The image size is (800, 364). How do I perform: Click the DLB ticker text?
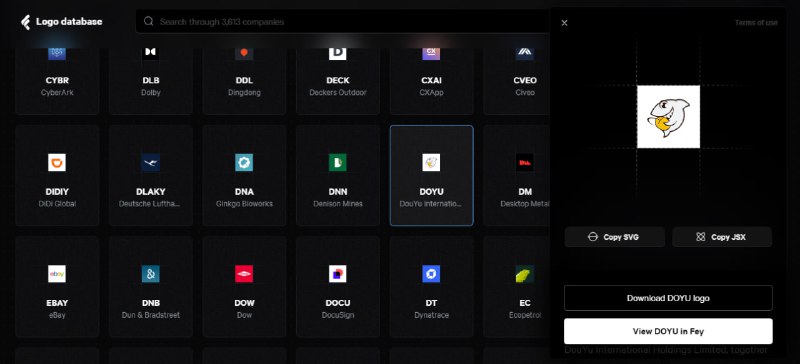point(151,80)
